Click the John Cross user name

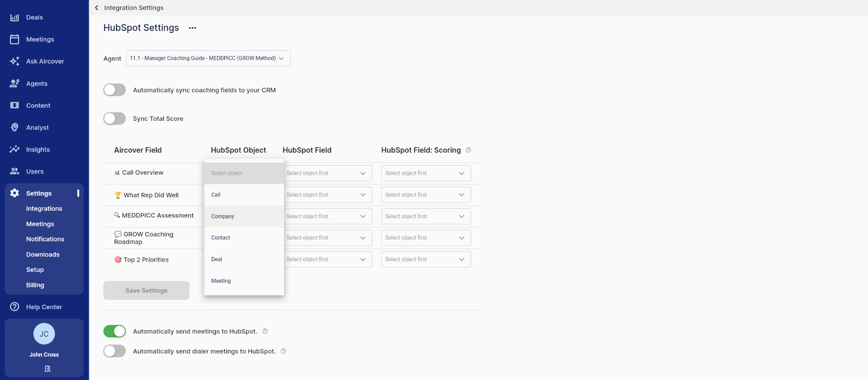[44, 355]
